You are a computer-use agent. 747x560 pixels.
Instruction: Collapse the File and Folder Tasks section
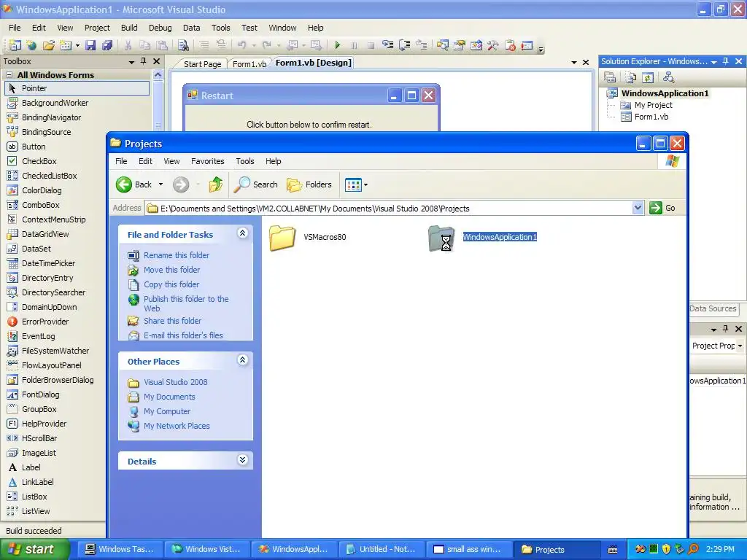[x=242, y=233]
